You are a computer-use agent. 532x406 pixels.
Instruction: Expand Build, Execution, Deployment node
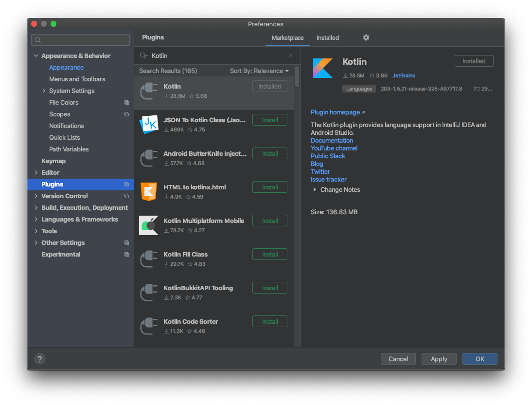36,207
